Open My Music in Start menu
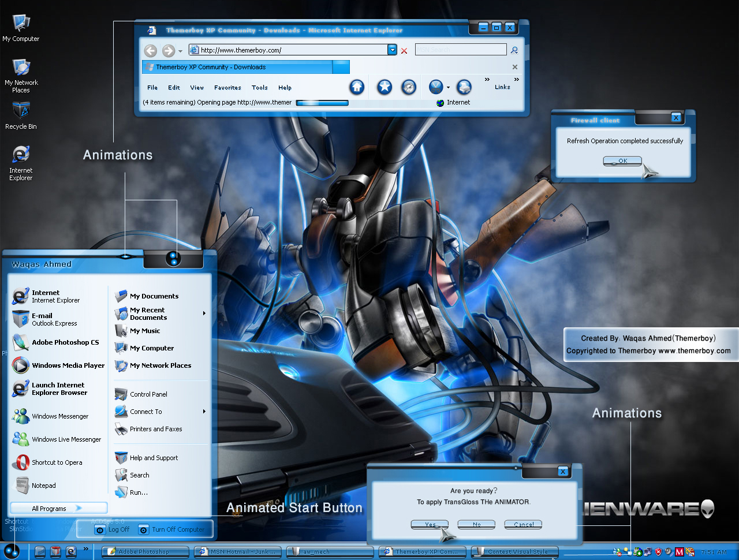 point(138,331)
